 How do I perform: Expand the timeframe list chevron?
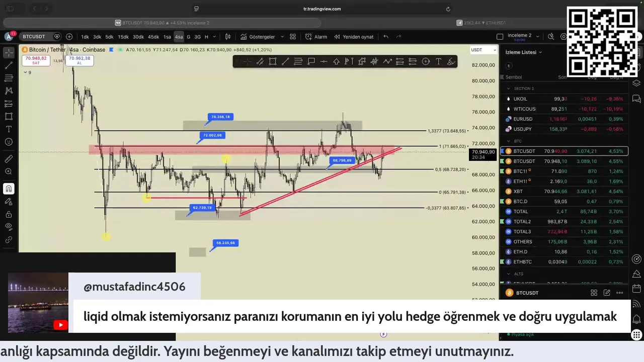[214, 37]
